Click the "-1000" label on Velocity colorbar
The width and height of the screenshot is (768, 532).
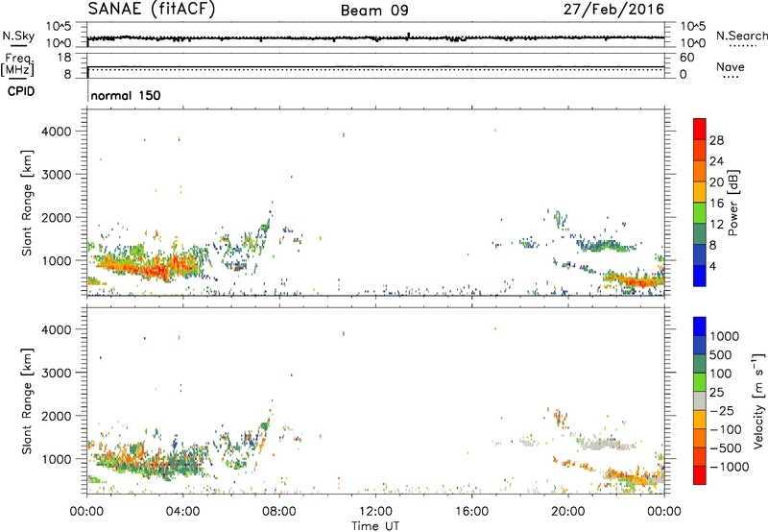[x=729, y=467]
